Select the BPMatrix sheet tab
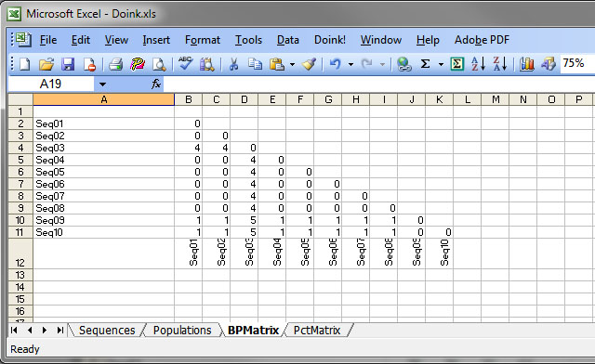 (x=253, y=331)
